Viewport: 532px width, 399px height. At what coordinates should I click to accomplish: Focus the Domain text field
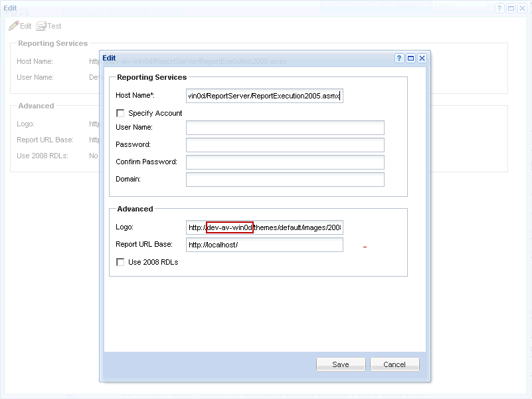coord(285,180)
